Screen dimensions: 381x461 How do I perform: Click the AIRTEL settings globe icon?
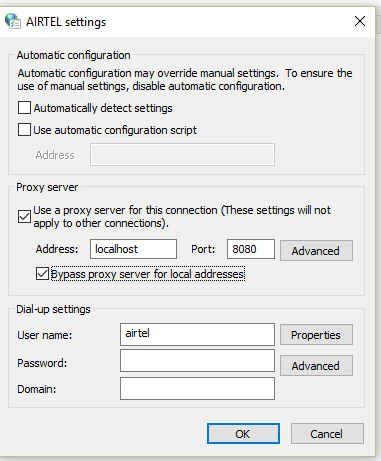pyautogui.click(x=13, y=21)
